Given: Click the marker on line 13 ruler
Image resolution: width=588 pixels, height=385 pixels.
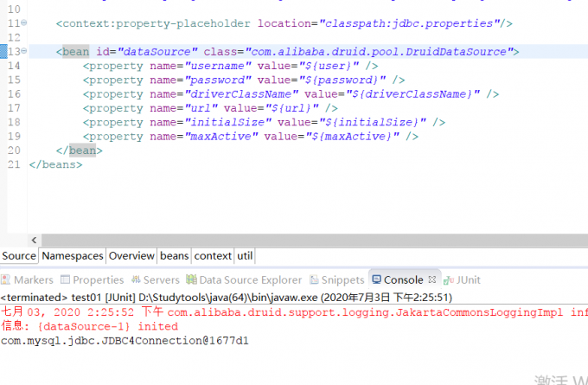Looking at the screenshot, I should [x=3, y=51].
